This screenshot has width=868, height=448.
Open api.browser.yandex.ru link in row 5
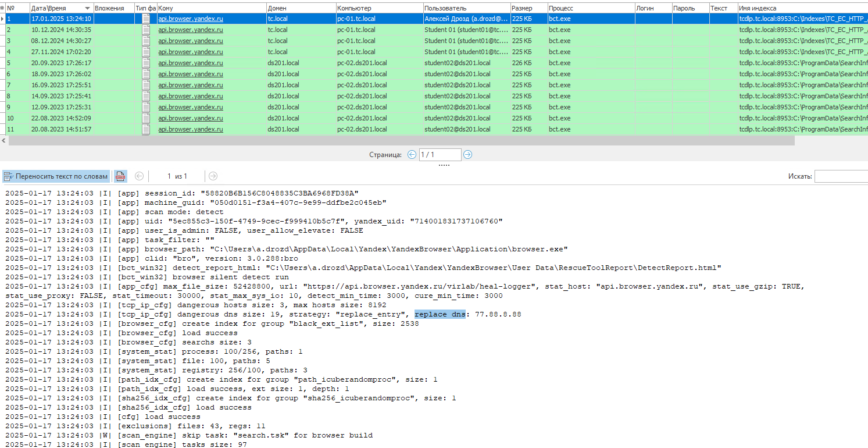click(191, 63)
